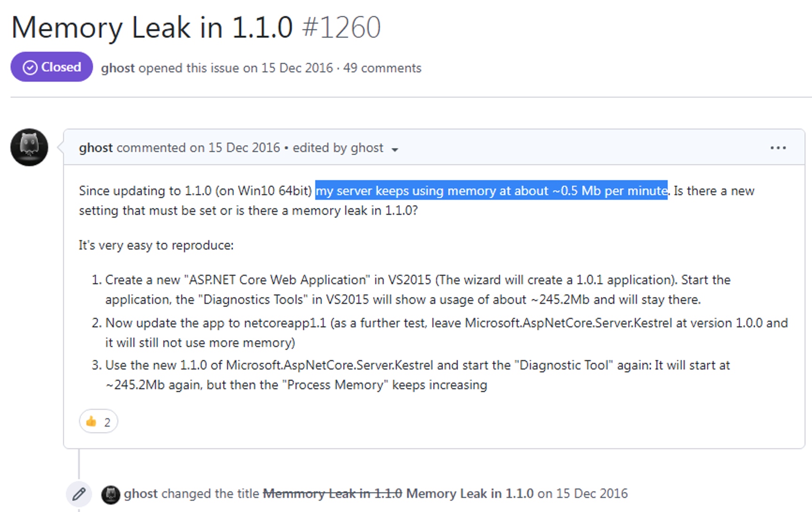Click the checkmark icon in Closed badge
The width and height of the screenshot is (812, 512).
pos(30,68)
